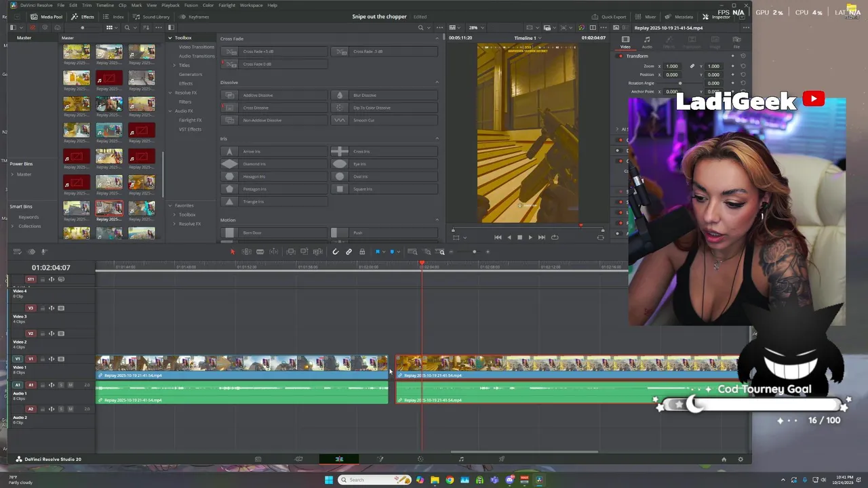Pick the Smooth Cut transition
This screenshot has height=488, width=868.
click(x=384, y=121)
